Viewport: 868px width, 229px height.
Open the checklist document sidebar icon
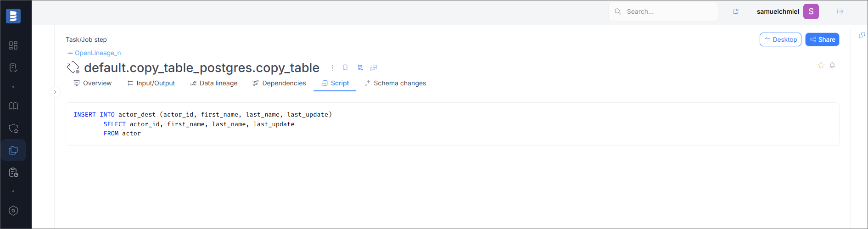tap(13, 67)
